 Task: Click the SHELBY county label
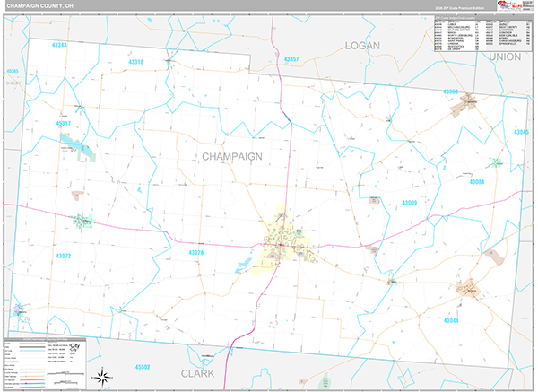pos(13,83)
